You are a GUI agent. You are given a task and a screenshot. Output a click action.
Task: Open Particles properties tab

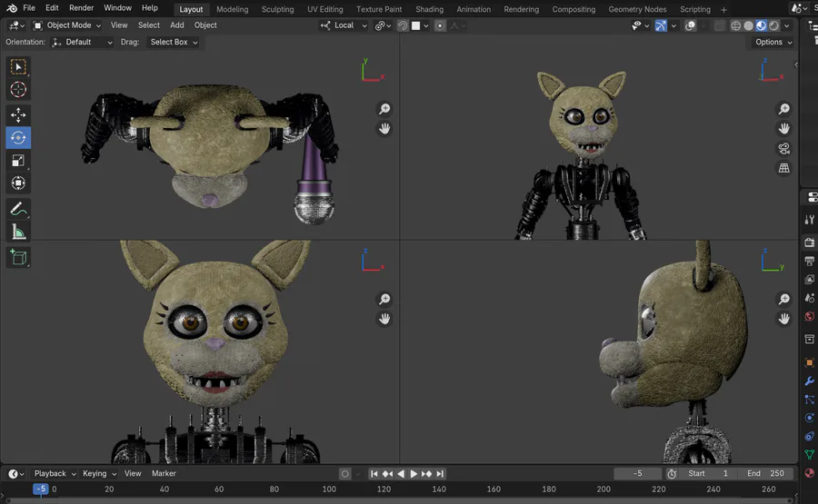click(x=810, y=400)
